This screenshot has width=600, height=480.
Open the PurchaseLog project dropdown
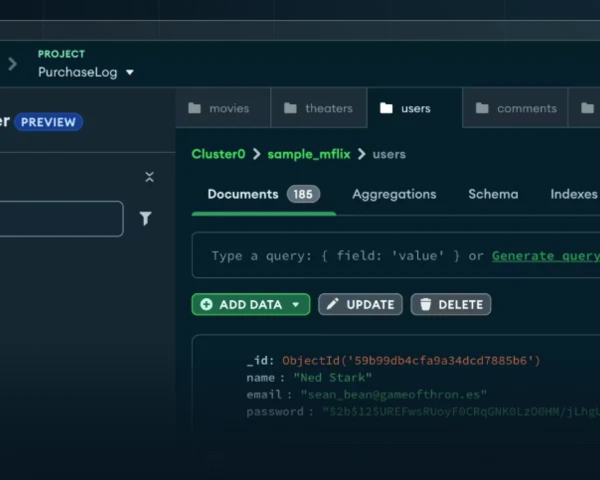tap(86, 72)
